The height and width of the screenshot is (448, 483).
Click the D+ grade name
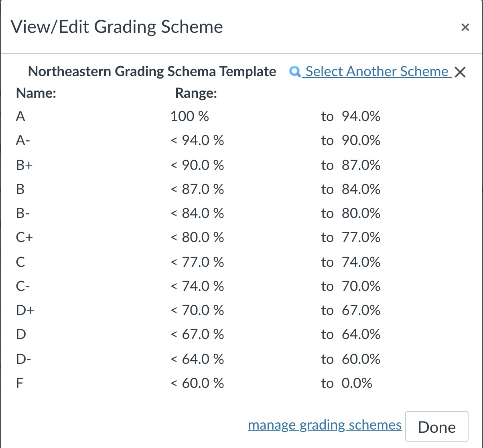25,310
